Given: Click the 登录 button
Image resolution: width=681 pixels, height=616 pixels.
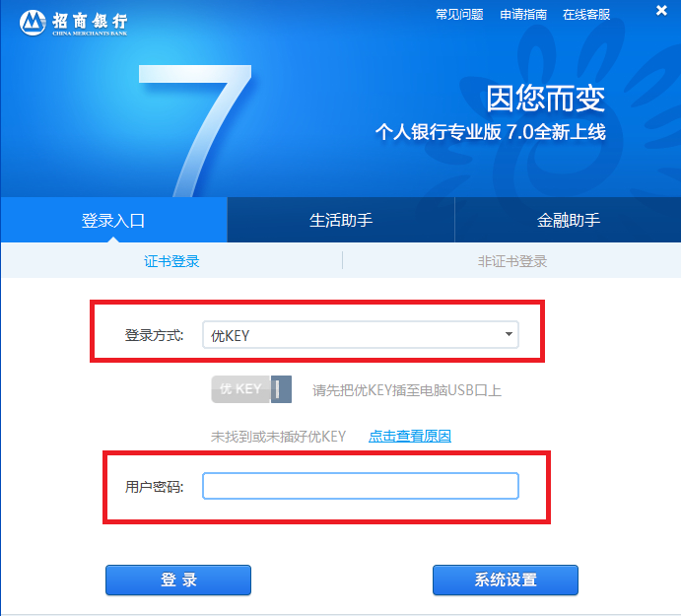Looking at the screenshot, I should (x=178, y=580).
